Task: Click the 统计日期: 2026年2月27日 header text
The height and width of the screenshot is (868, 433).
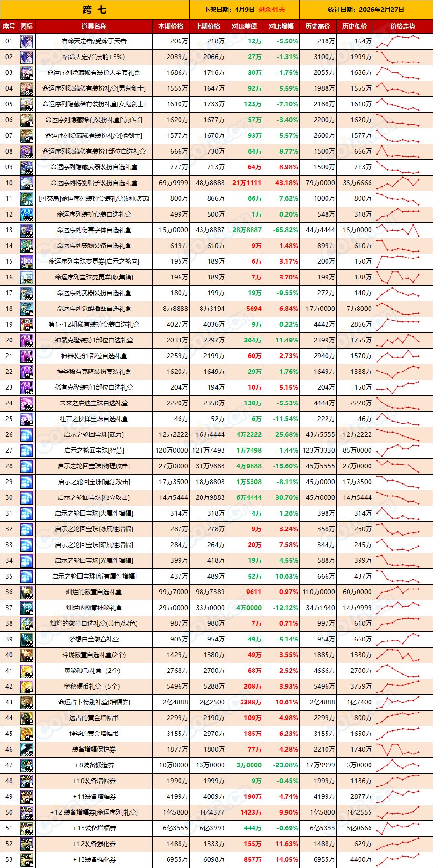Action: click(x=366, y=10)
